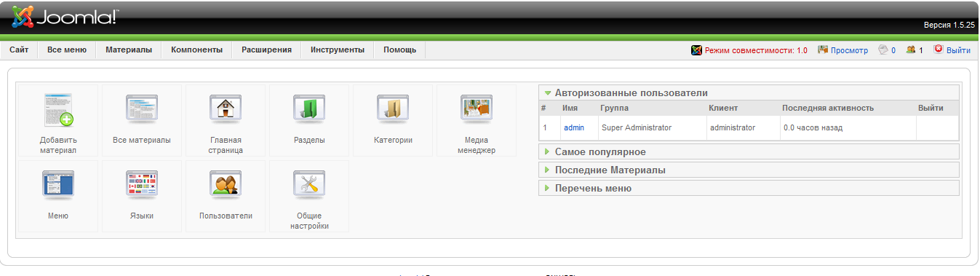
Task: Click the Joomla! logo
Action: tap(65, 17)
